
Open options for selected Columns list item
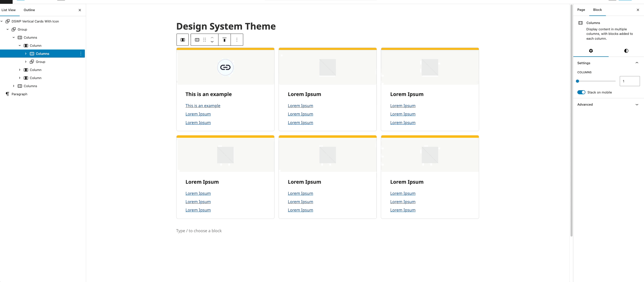(x=81, y=54)
